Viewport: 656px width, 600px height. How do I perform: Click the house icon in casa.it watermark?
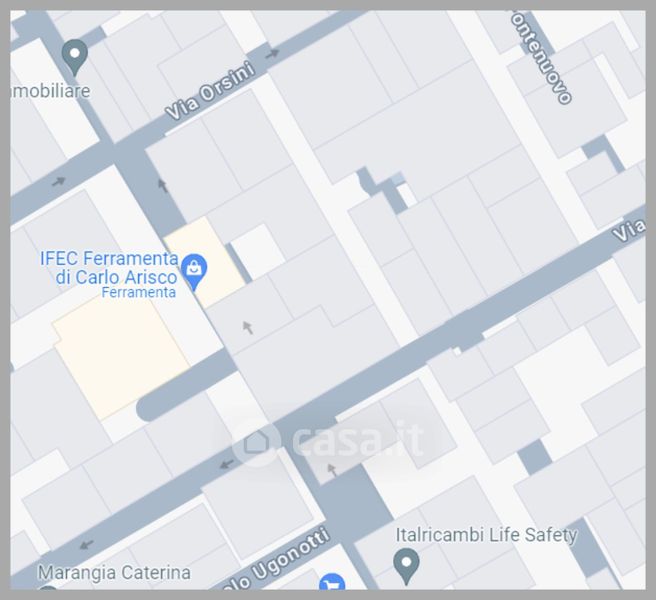(x=256, y=442)
